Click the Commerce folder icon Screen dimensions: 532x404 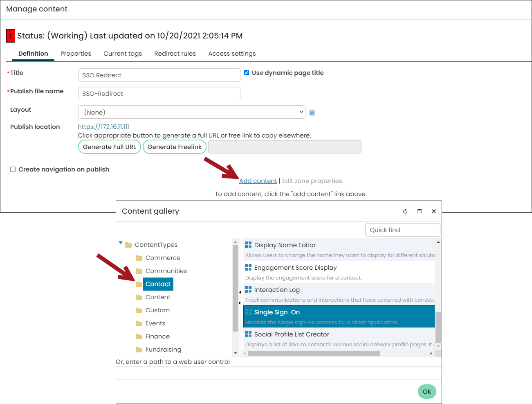click(139, 258)
